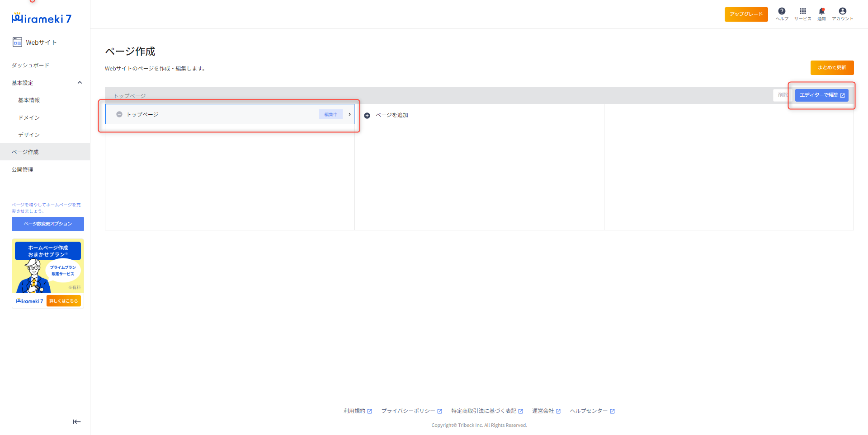Open the notifications bell icon
868x435 pixels.
(x=821, y=11)
